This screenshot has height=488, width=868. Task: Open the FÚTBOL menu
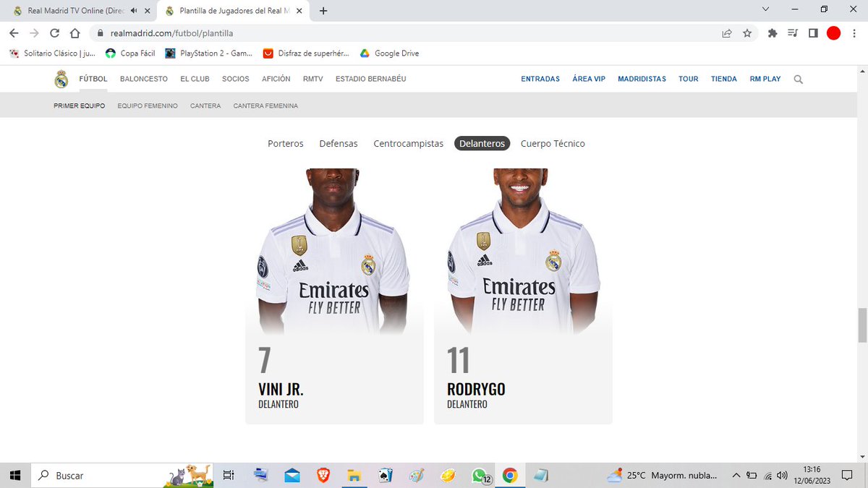(93, 79)
